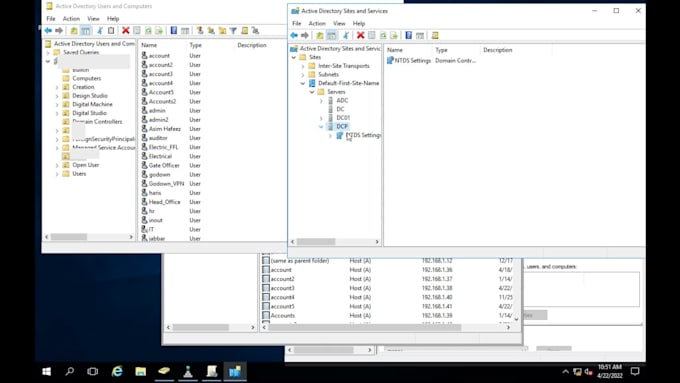This screenshot has width=680, height=383.
Task: Collapse the Default-First-Site-Name node
Action: [x=303, y=83]
